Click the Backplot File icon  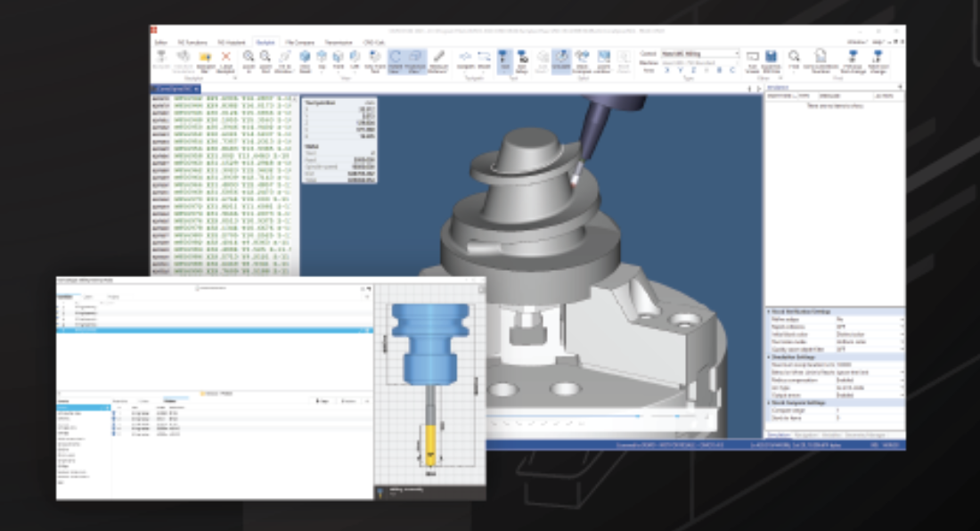pyautogui.click(x=205, y=61)
